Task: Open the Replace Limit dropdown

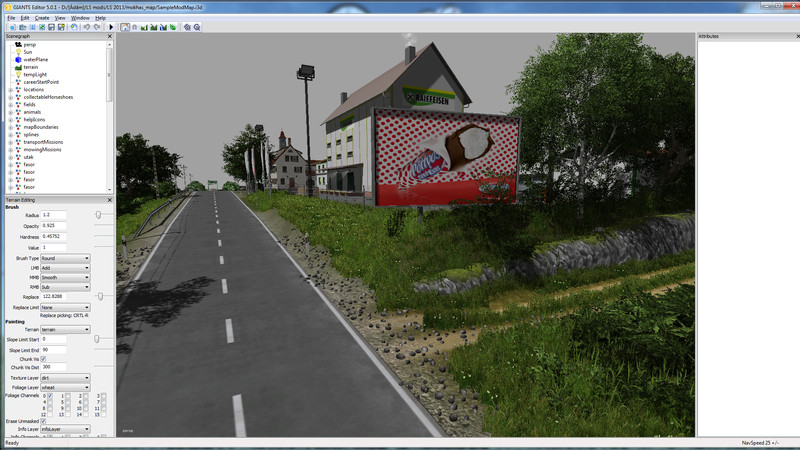Action: click(x=65, y=308)
